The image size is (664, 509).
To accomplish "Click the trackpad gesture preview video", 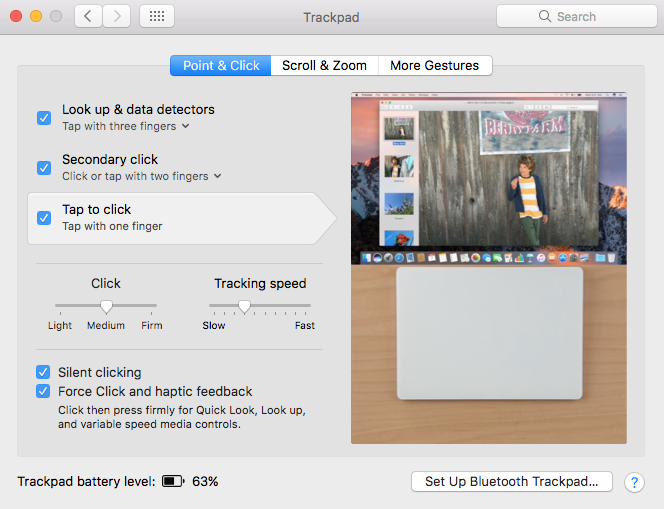I will pyautogui.click(x=488, y=268).
